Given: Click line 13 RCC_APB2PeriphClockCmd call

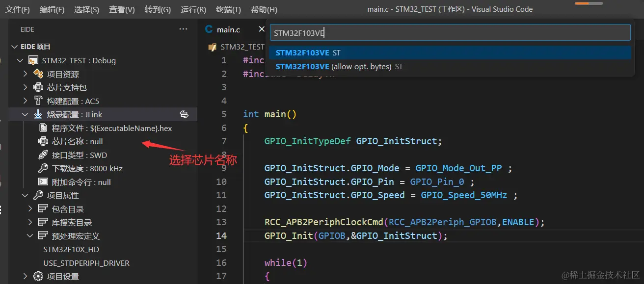Looking at the screenshot, I should (x=405, y=222).
